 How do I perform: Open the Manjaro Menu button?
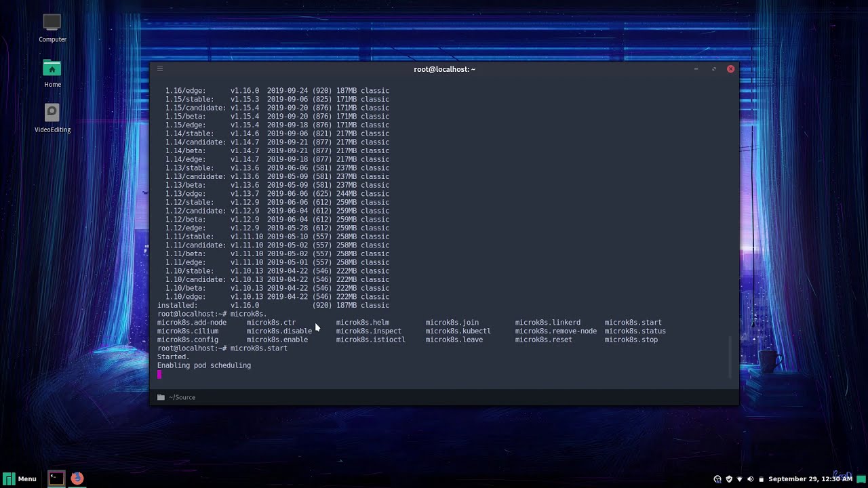(20, 479)
